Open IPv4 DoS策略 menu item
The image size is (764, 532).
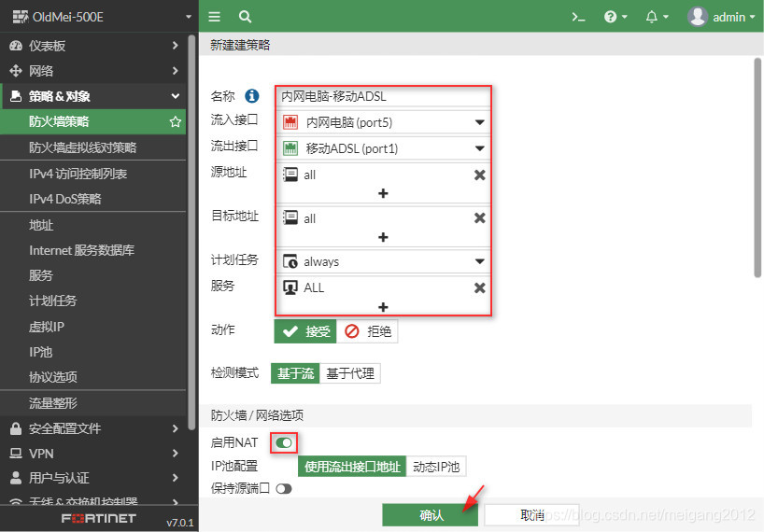click(92, 199)
